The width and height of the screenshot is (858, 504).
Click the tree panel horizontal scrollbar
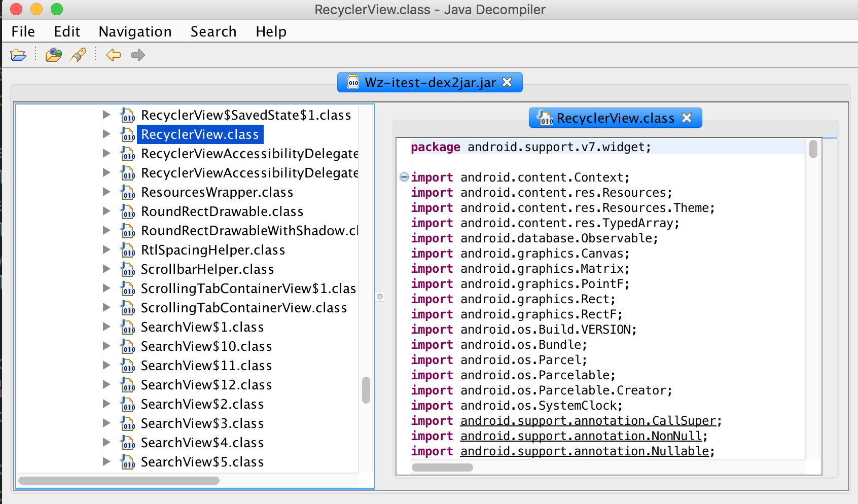pyautogui.click(x=119, y=480)
